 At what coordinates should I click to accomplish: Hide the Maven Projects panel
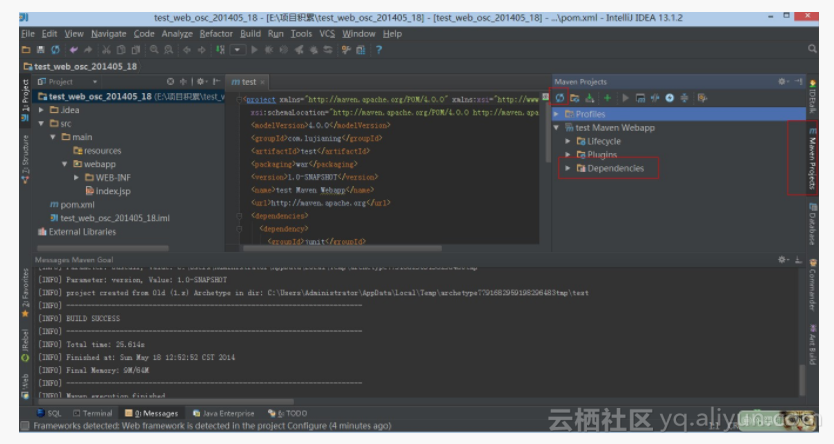tap(798, 82)
